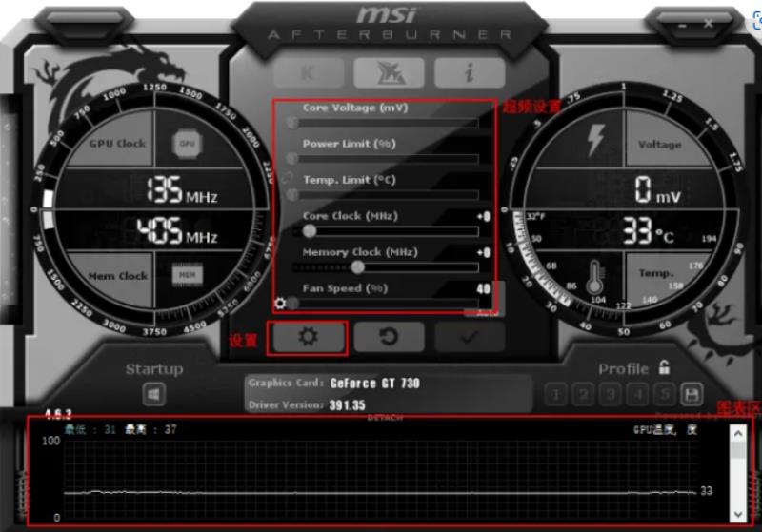Select profile slot 5

coord(665,394)
